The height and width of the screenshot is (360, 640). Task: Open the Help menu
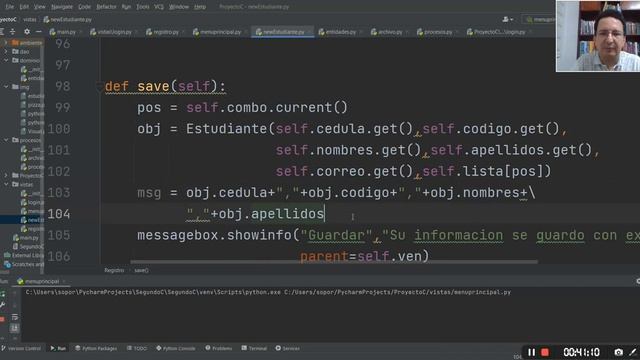click(x=200, y=7)
